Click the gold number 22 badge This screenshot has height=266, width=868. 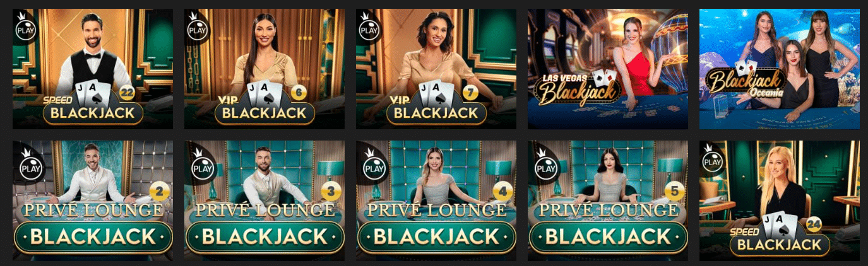click(x=127, y=93)
